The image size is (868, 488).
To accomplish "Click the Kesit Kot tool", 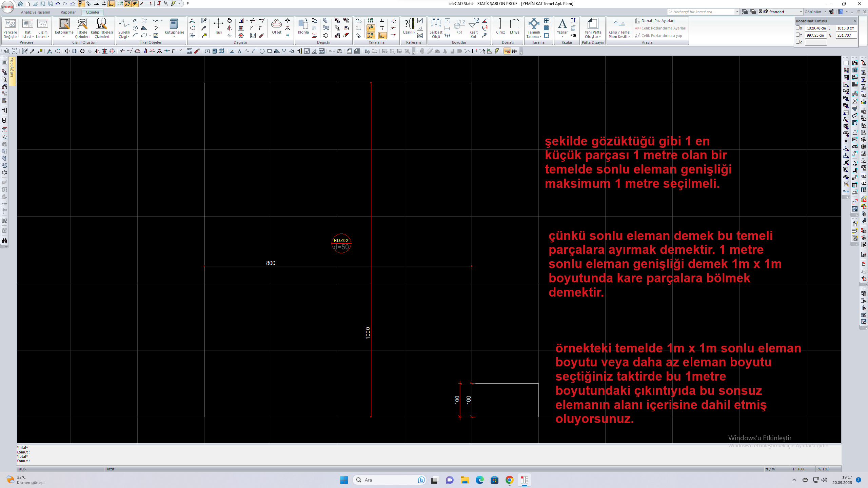I will pos(474,28).
